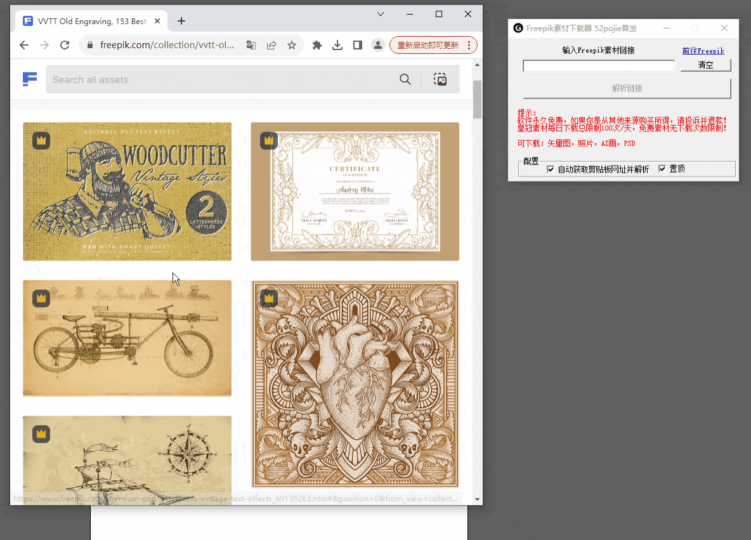The image size is (751, 540).
Task: Reload the Freepik page
Action: tap(65, 45)
